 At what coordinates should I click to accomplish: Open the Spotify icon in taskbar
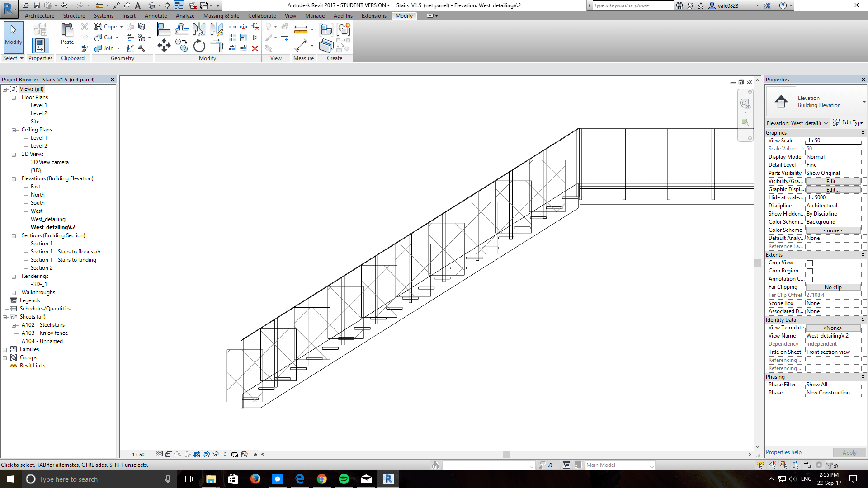click(x=344, y=479)
